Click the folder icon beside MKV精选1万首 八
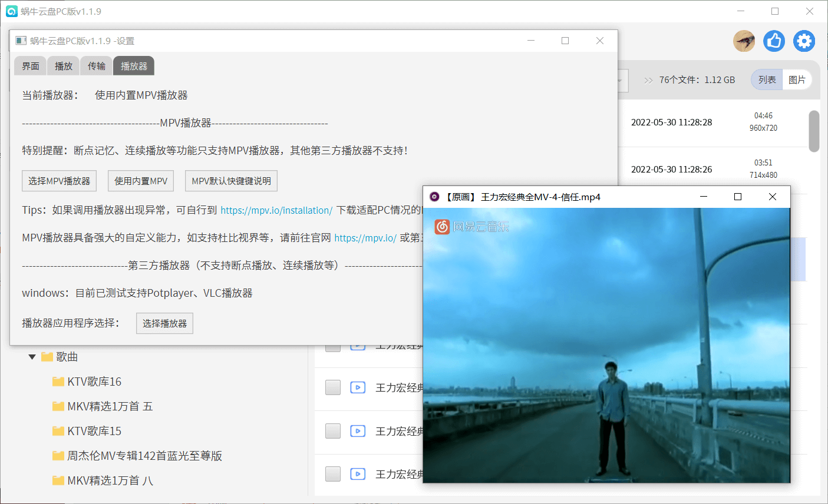The image size is (828, 504). point(58,480)
